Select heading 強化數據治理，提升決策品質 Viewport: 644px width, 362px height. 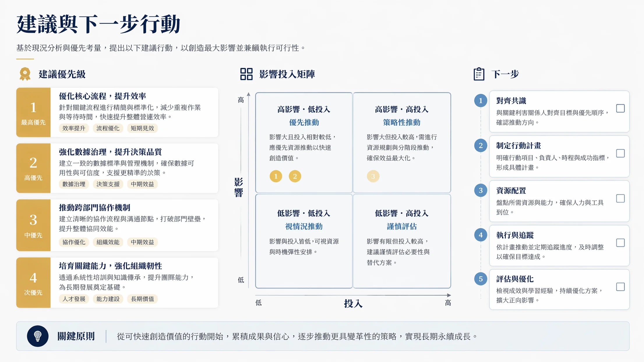pos(110,152)
